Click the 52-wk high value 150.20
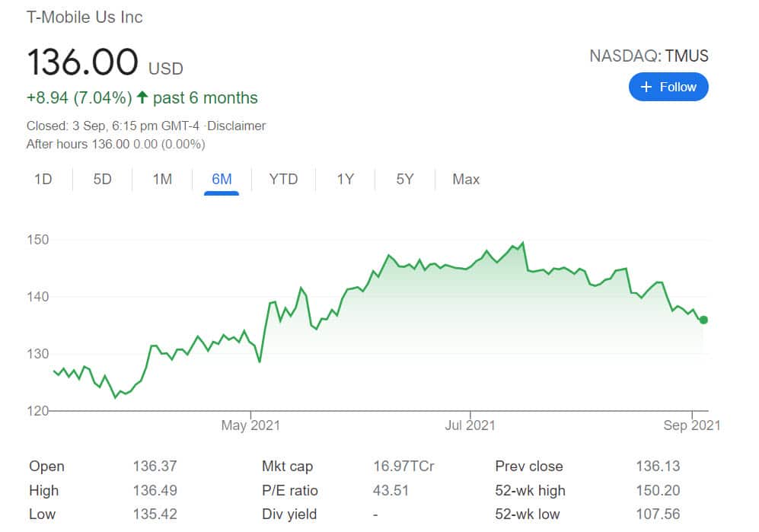The width and height of the screenshot is (759, 532). click(658, 490)
